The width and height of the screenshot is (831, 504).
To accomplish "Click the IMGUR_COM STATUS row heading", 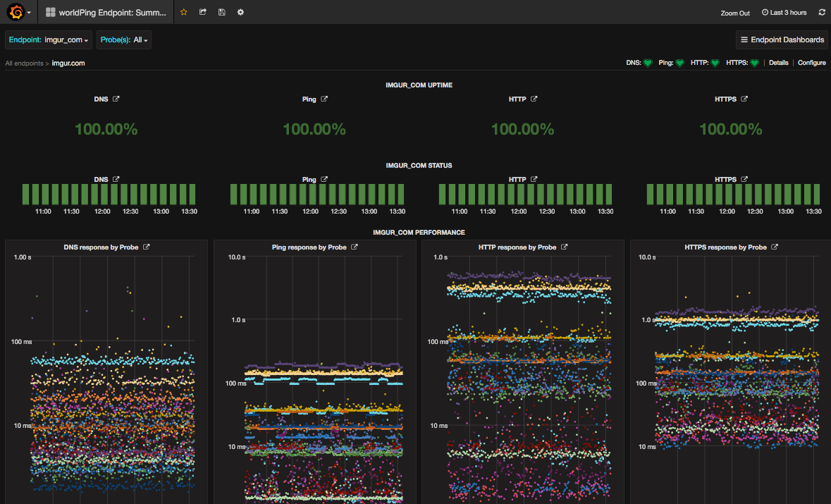I will 419,166.
